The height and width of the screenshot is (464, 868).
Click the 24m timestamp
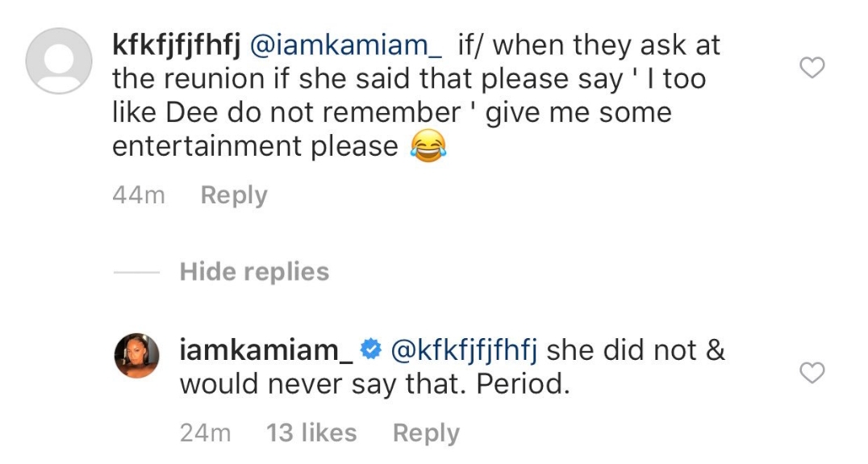click(x=206, y=433)
